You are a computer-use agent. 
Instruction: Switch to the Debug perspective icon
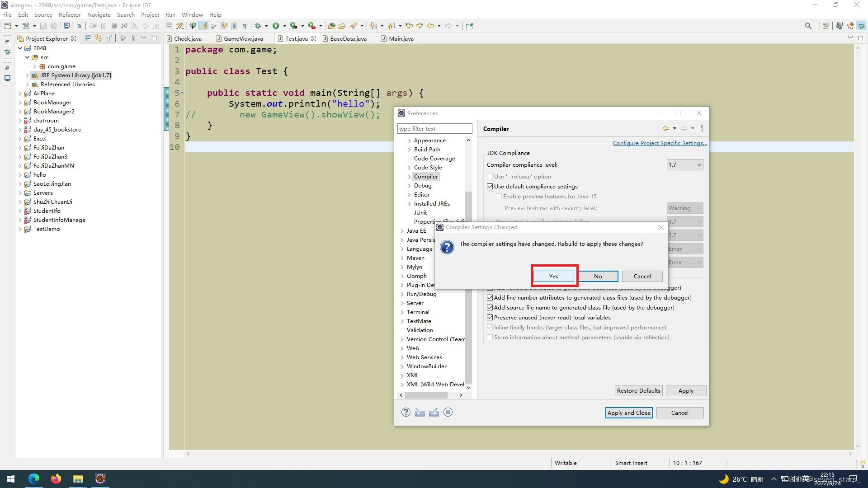(861, 26)
